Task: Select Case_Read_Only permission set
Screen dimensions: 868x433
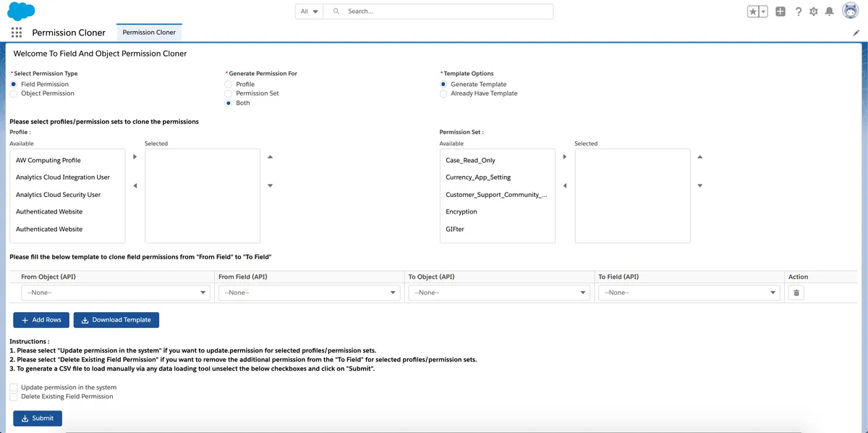Action: coord(497,161)
